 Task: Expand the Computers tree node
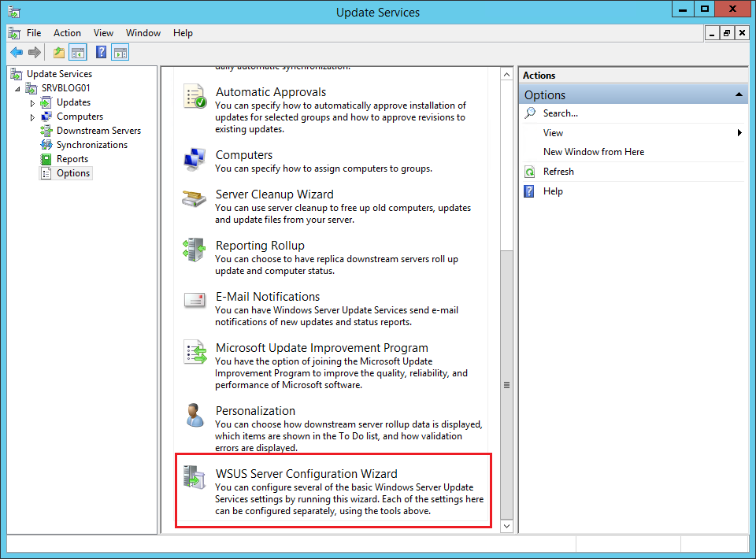[32, 117]
